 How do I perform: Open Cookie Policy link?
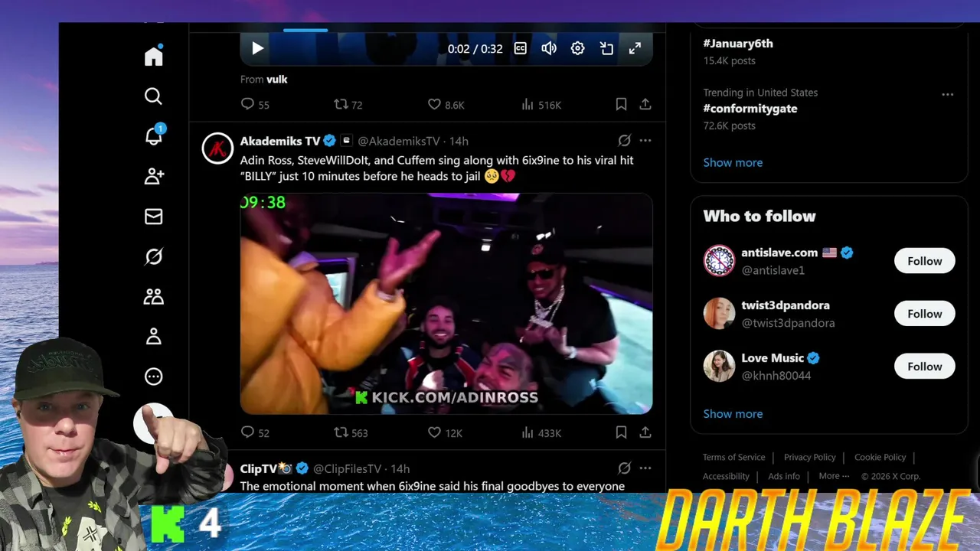[880, 457]
